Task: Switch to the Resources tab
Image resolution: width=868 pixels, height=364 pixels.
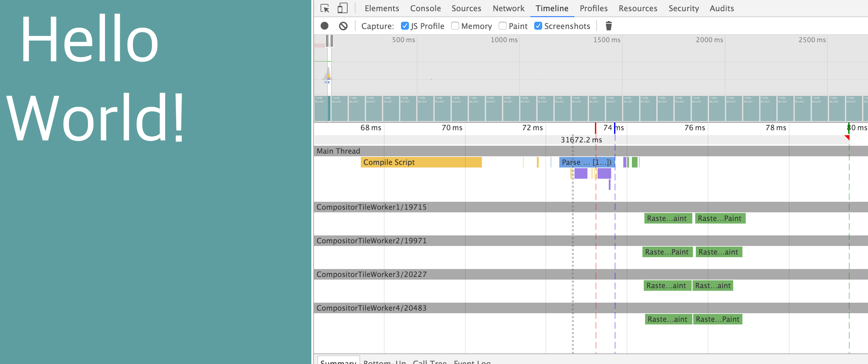Action: click(x=638, y=9)
